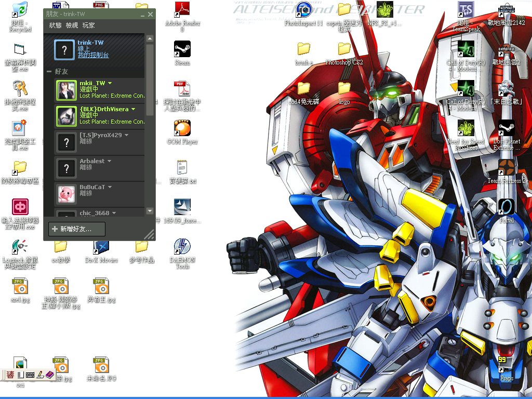Open the DAEMON Tools shortcut
The image size is (532, 399).
182,246
